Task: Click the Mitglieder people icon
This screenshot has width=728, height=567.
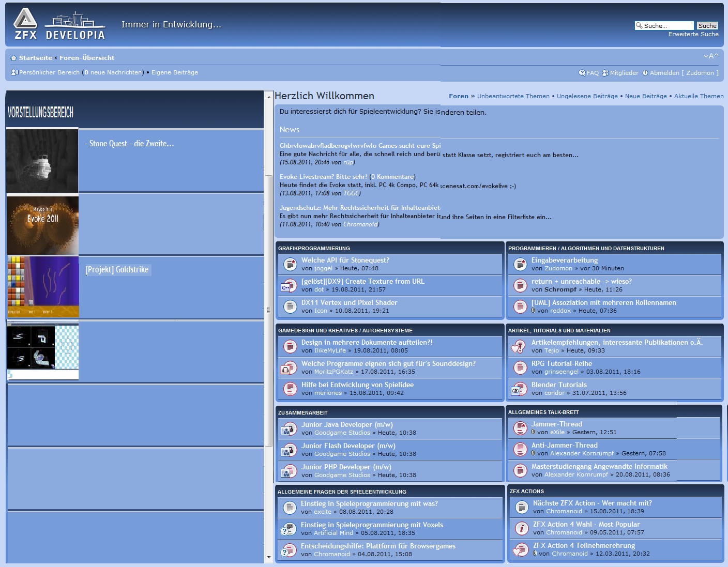Action: pyautogui.click(x=605, y=73)
